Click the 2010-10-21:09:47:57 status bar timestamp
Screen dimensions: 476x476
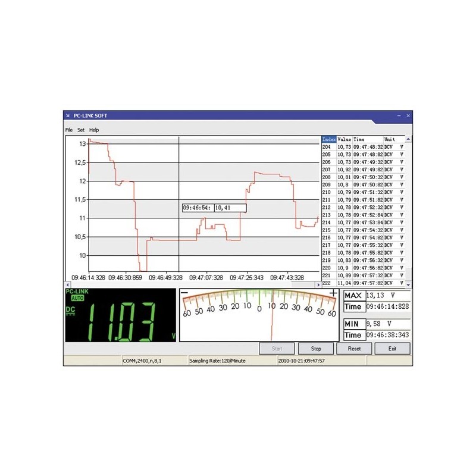[x=302, y=361]
